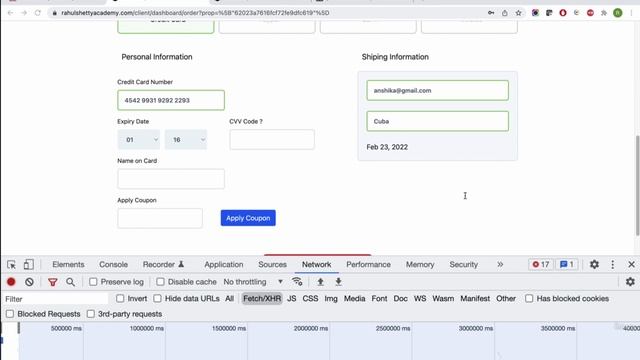Import HAR file upload arrow

coord(320,282)
